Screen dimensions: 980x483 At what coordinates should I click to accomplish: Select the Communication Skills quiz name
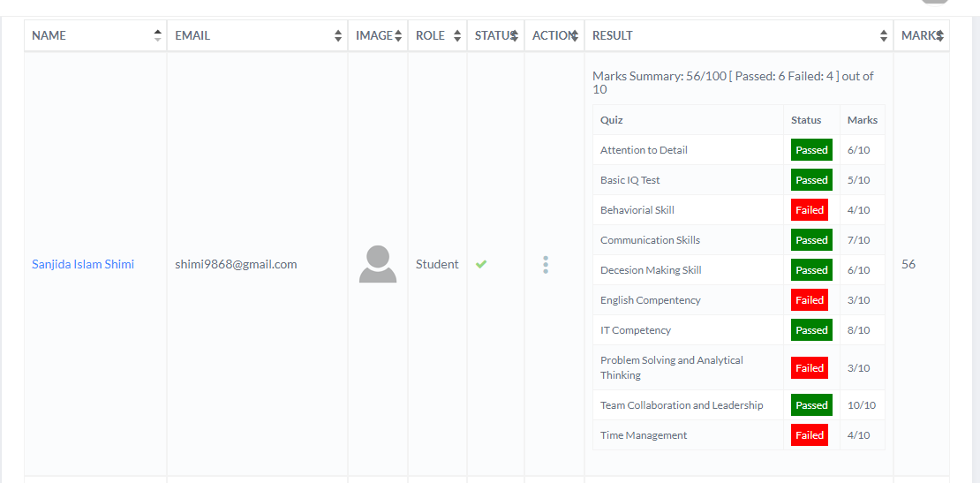click(650, 240)
